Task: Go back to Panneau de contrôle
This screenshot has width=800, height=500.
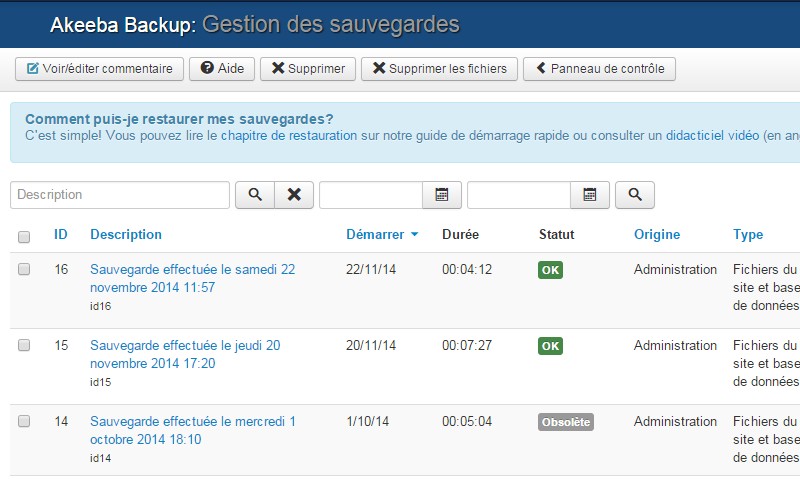Action: click(x=599, y=69)
